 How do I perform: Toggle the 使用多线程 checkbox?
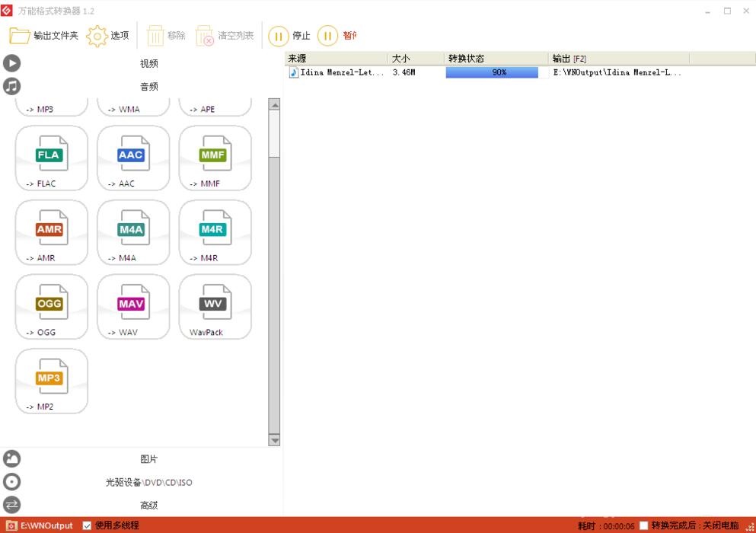pyautogui.click(x=87, y=525)
